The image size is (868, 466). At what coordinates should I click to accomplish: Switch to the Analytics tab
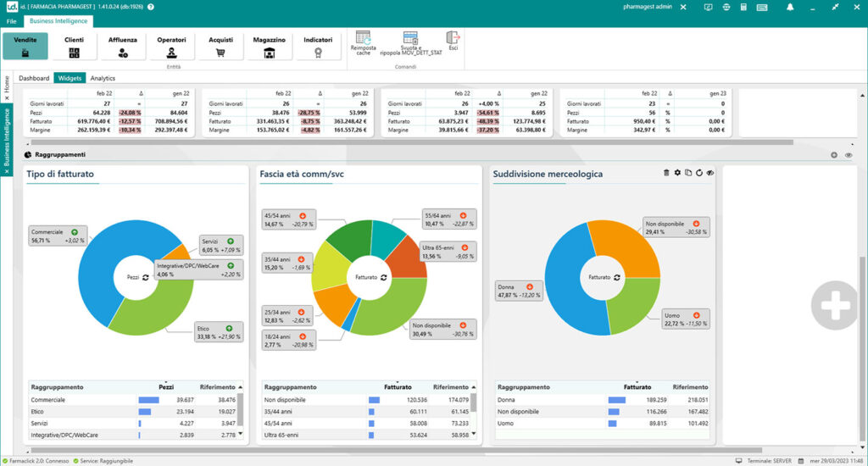[x=103, y=78]
